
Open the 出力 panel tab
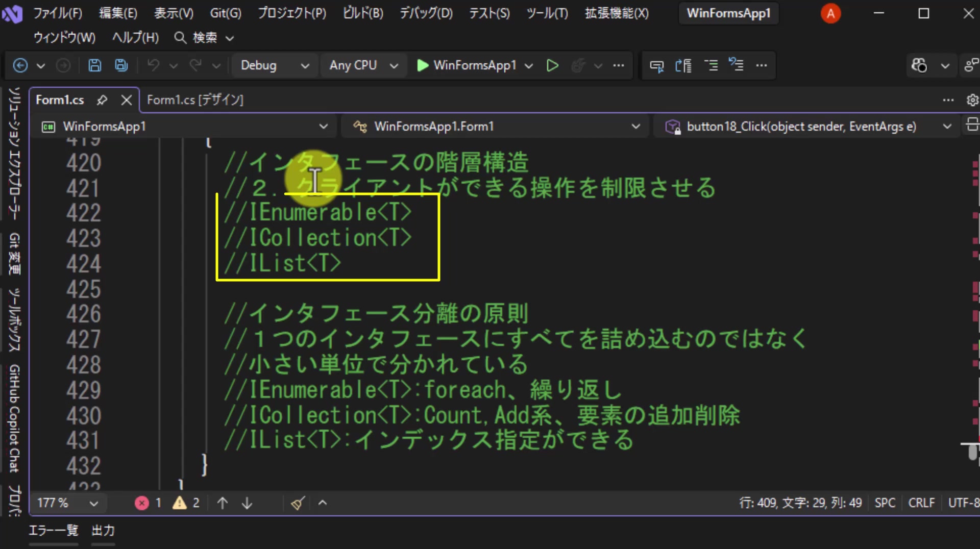click(x=103, y=531)
